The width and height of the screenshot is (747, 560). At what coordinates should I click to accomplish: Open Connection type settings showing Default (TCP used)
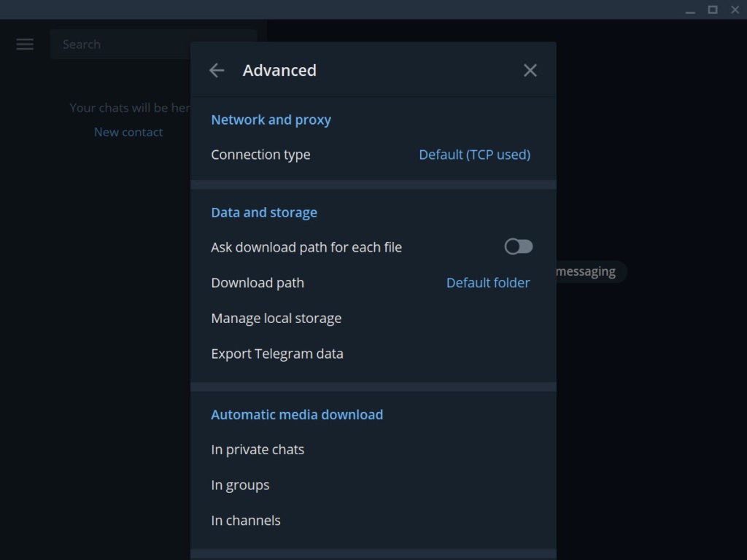(474, 155)
